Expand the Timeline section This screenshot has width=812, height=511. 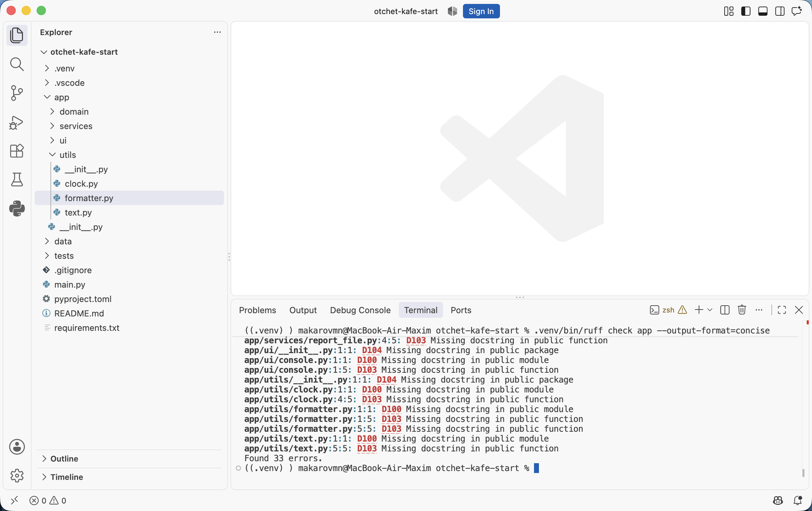pos(129,477)
